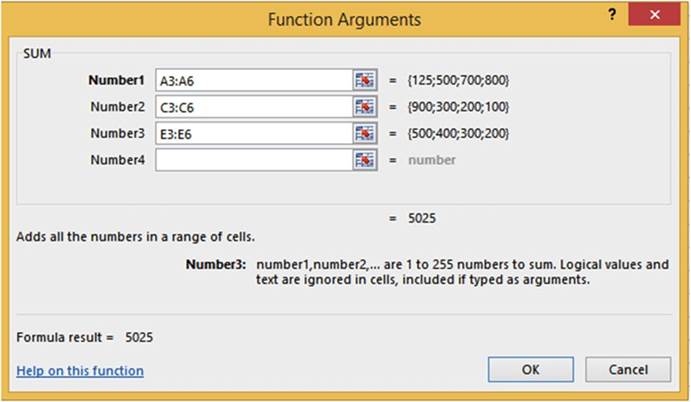Click the range selector icon beside C3:C6
Viewport: 691px width, 402px height.
tap(365, 107)
